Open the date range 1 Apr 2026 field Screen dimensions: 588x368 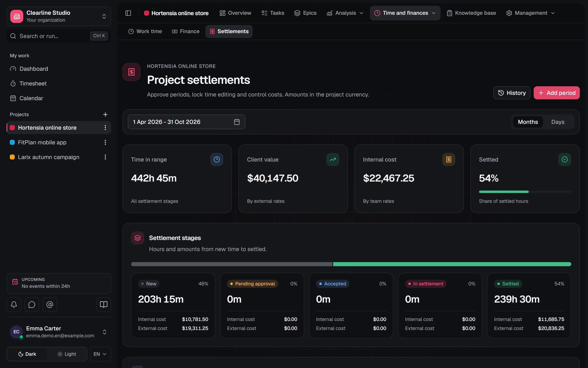pos(186,122)
